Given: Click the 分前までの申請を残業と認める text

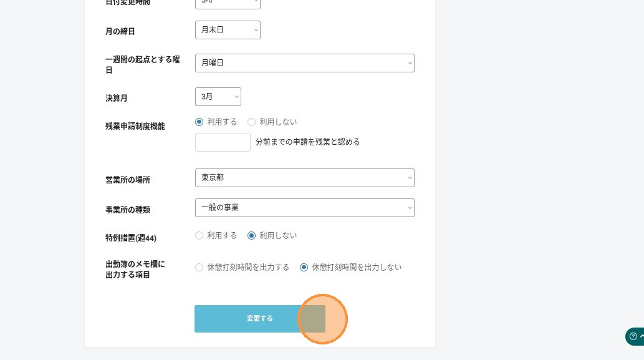Looking at the screenshot, I should (x=307, y=142).
